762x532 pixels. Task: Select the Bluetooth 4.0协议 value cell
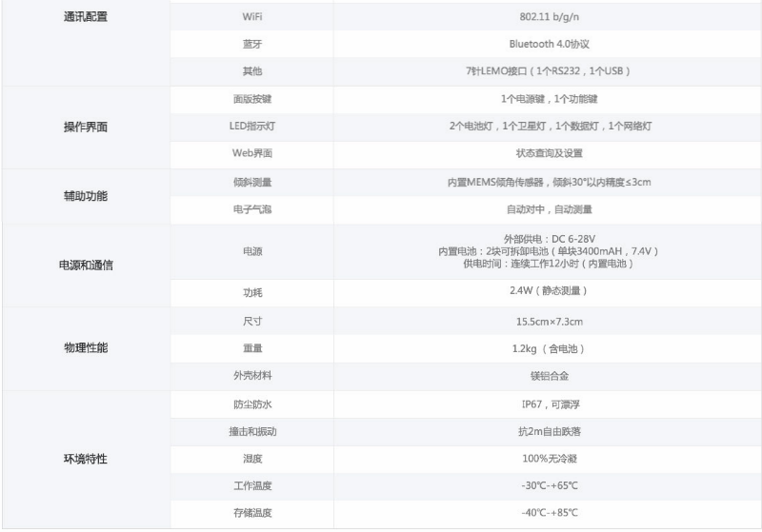(549, 44)
